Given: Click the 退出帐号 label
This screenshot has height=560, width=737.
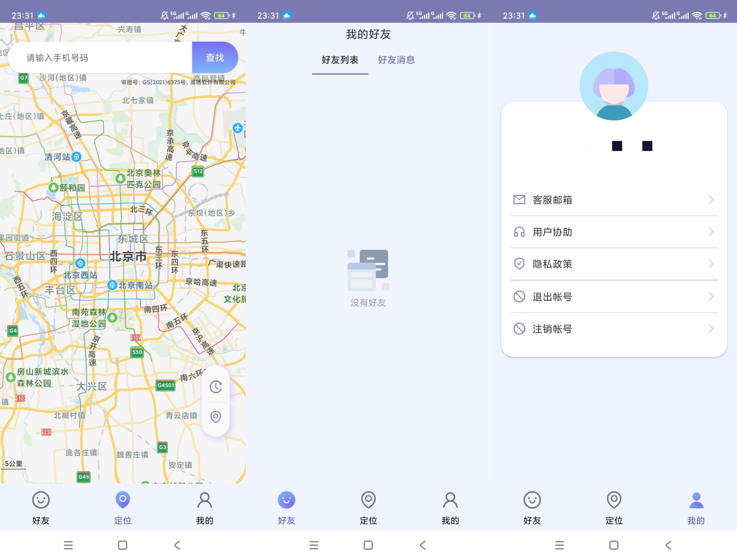Looking at the screenshot, I should [552, 297].
